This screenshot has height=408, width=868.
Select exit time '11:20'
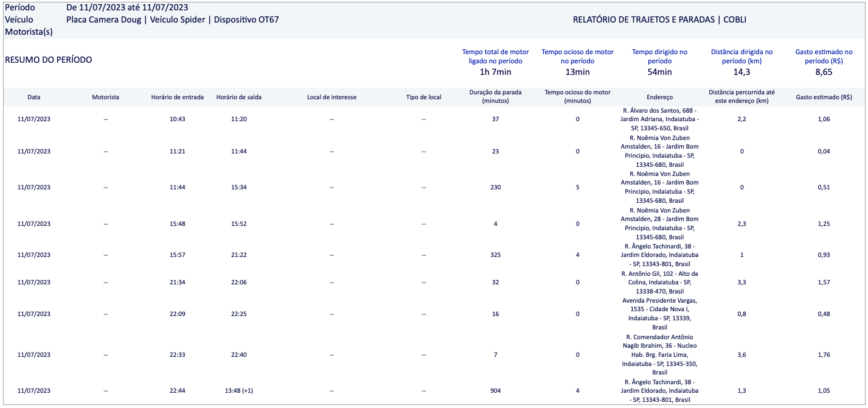click(x=239, y=119)
